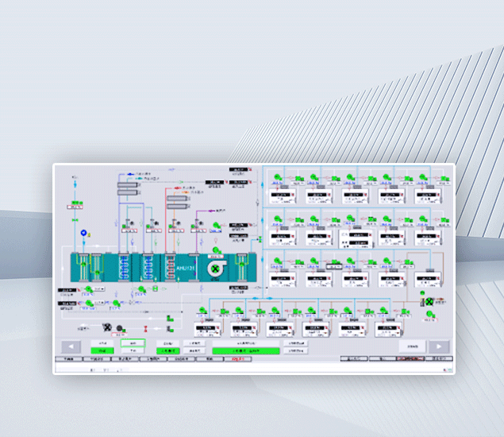Click the lower green stacked icon near the return duct
Viewport: 504px width, 437px height.
[x=170, y=329]
